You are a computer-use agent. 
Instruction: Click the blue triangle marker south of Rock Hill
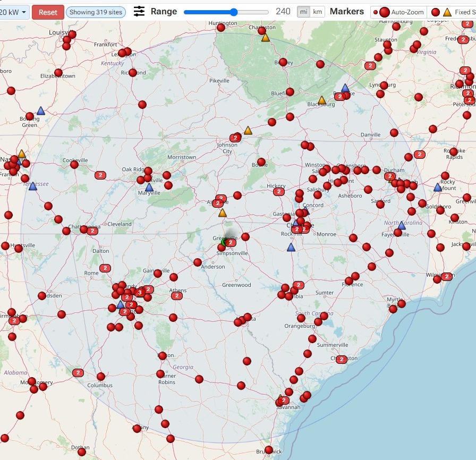click(291, 248)
